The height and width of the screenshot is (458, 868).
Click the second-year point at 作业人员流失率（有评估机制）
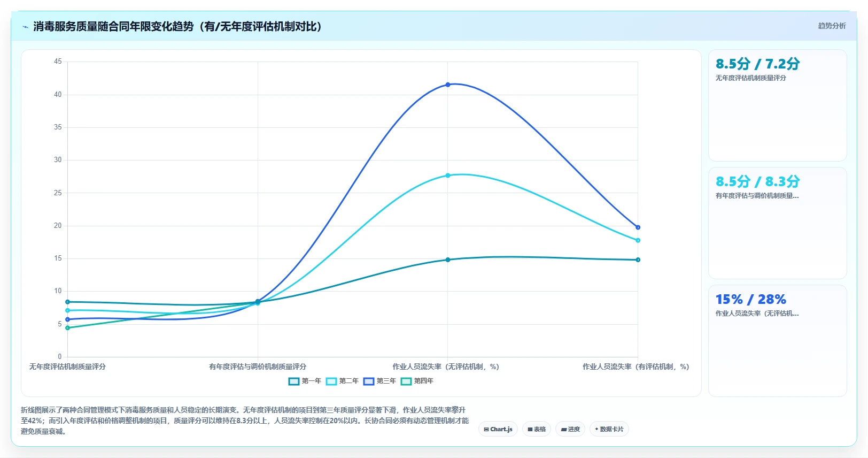coord(638,240)
